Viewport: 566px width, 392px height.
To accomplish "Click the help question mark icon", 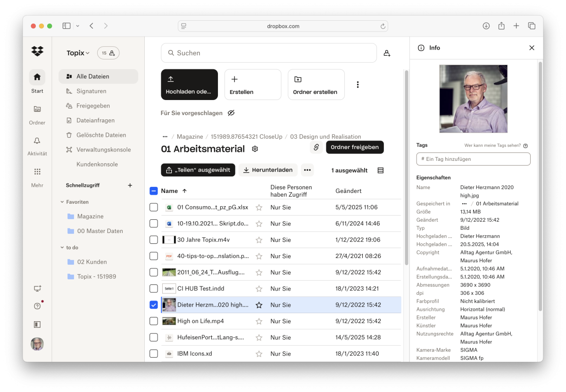I will (37, 306).
